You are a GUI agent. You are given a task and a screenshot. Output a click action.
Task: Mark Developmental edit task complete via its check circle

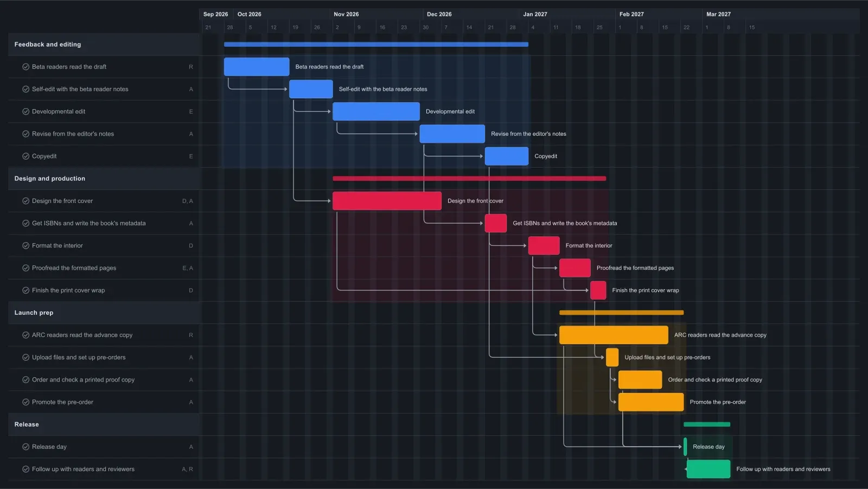click(x=25, y=111)
